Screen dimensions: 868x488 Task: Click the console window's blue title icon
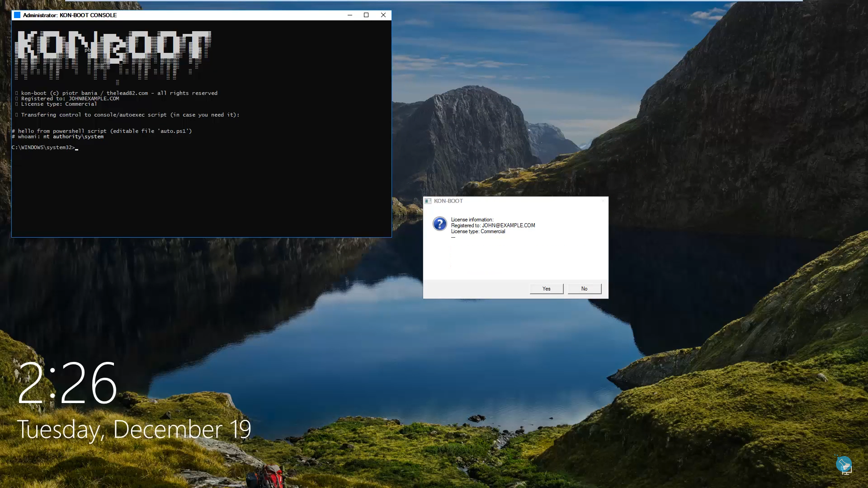(x=17, y=15)
